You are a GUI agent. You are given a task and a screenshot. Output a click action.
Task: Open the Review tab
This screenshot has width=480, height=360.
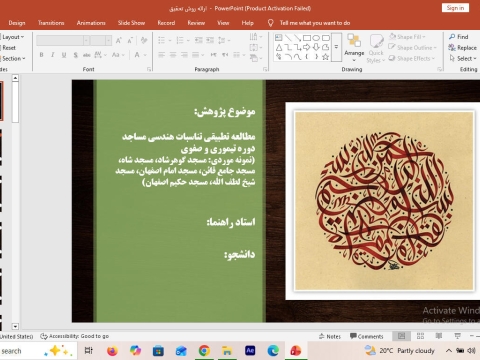point(196,23)
